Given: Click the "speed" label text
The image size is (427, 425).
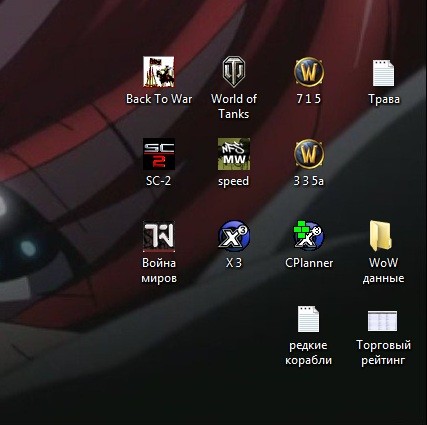Looking at the screenshot, I should [x=234, y=182].
